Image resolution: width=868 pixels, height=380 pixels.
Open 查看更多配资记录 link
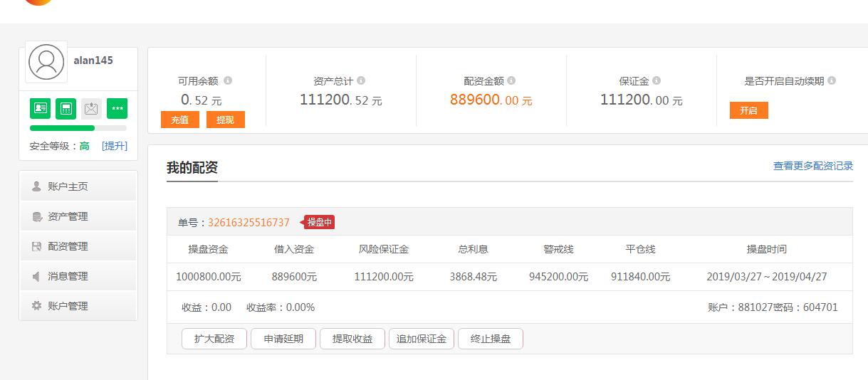[813, 166]
